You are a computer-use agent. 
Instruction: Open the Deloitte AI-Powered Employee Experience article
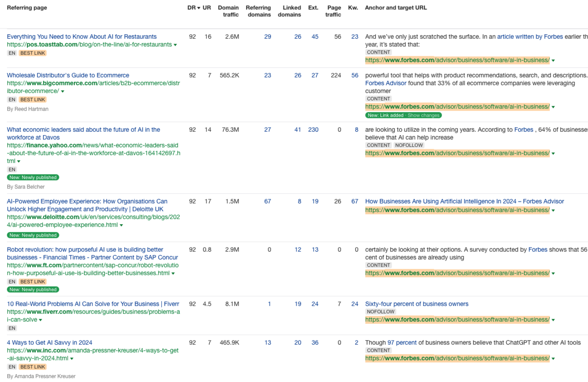pyautogui.click(x=87, y=201)
